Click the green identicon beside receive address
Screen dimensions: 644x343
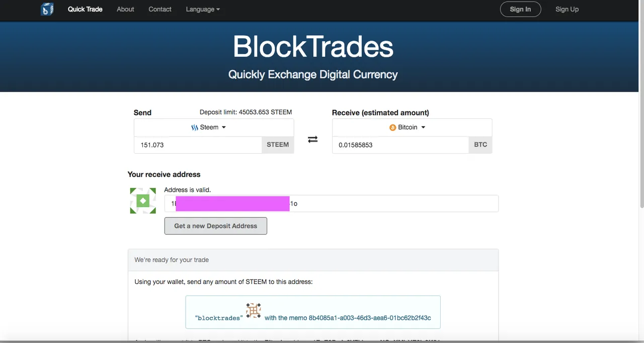point(143,200)
